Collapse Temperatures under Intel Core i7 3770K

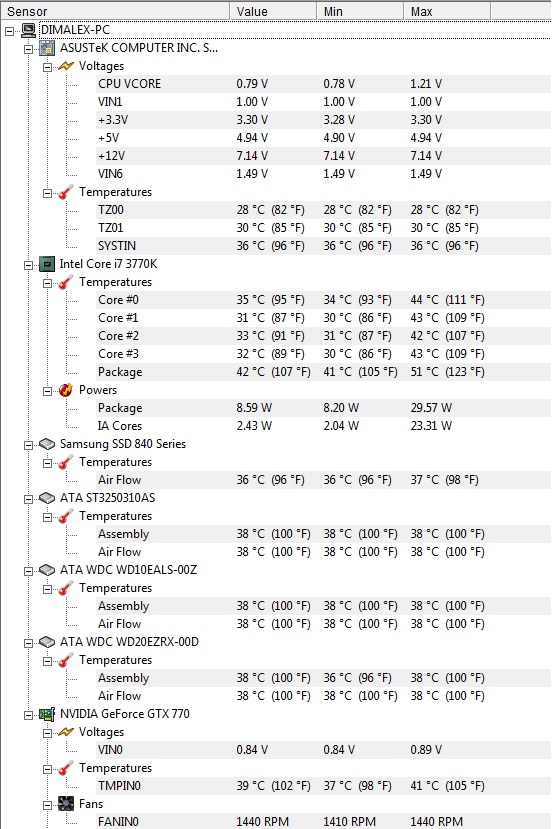click(x=48, y=283)
